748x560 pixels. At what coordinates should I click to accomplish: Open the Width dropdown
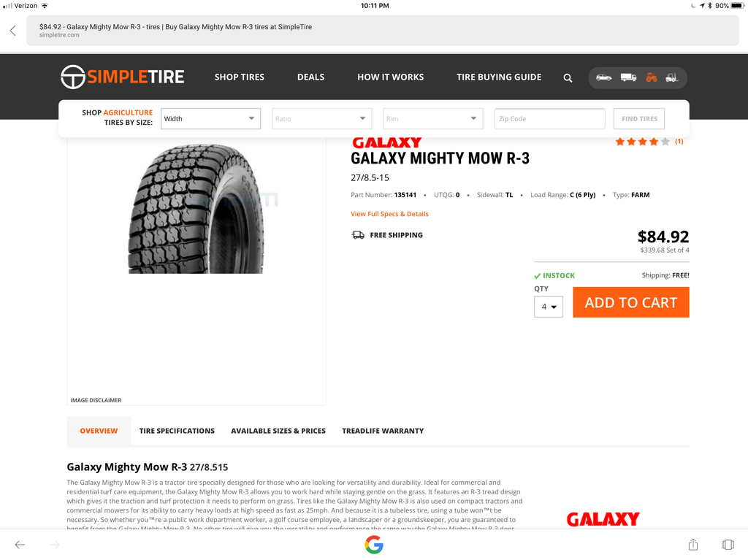coord(210,119)
